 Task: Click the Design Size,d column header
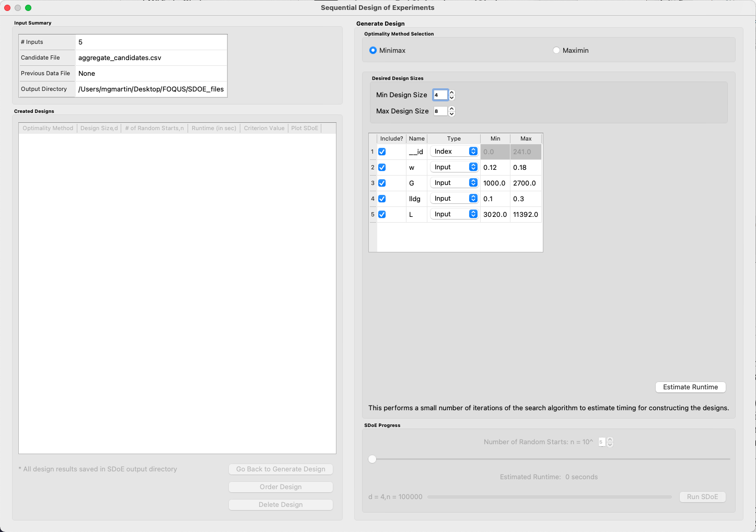point(99,128)
